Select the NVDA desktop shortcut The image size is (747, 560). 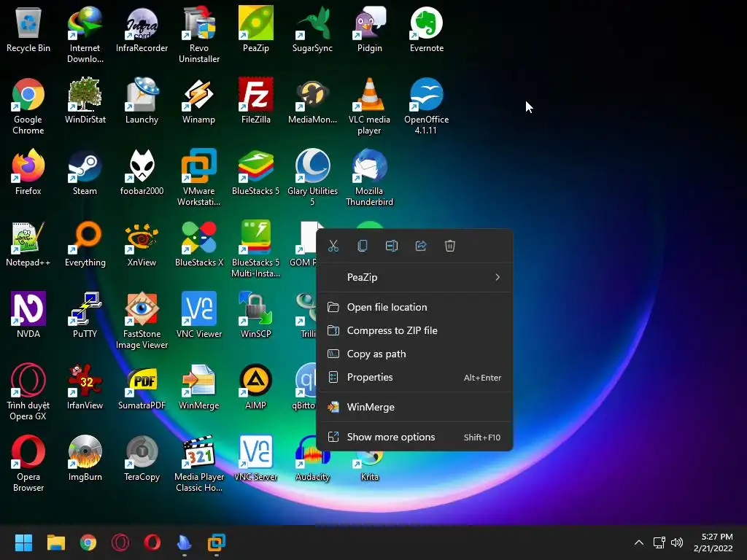click(28, 315)
